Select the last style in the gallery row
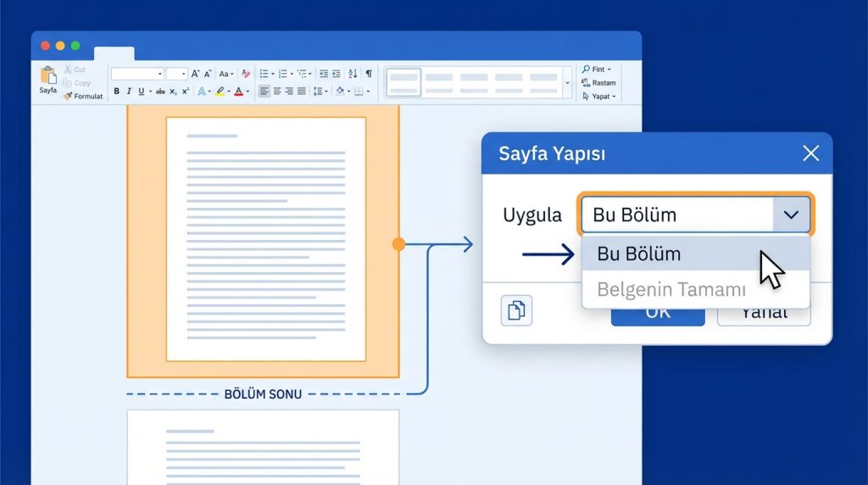This screenshot has height=485, width=868. tap(543, 82)
